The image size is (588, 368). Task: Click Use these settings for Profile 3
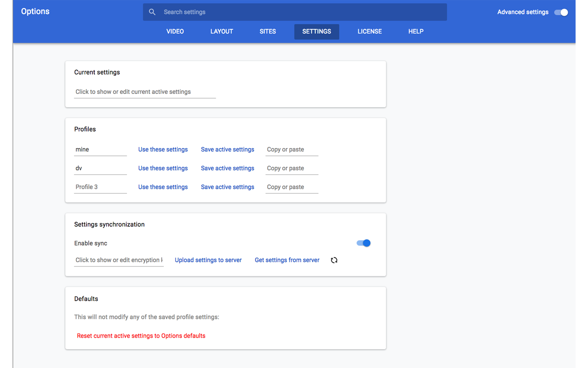[x=163, y=187]
